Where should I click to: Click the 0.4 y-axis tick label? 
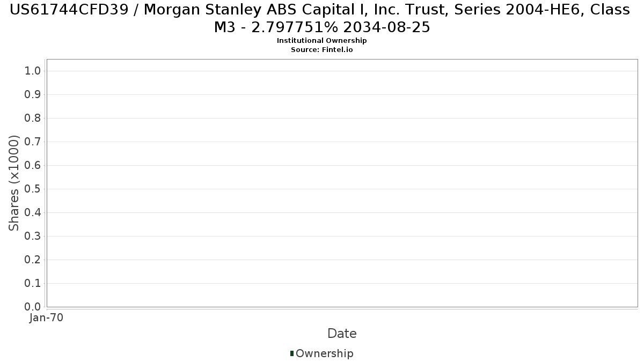coord(33,212)
